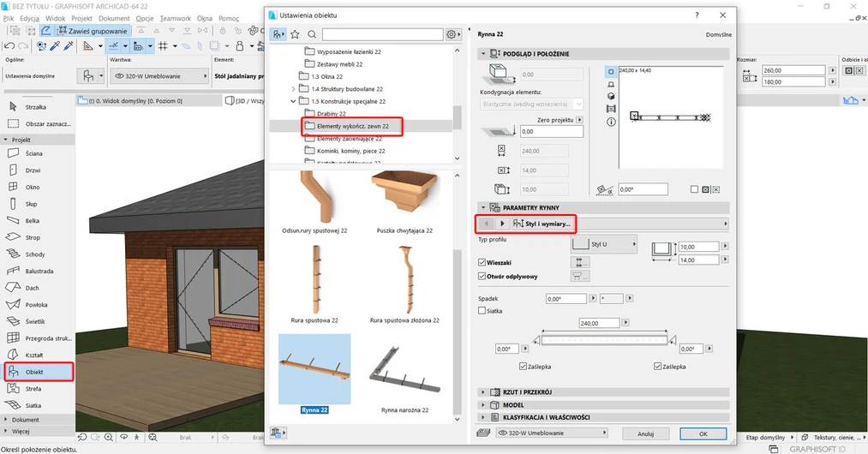The width and height of the screenshot is (868, 454).
Task: Collapse the PODGLĄD I POŁOŻENIE section
Action: pos(483,54)
